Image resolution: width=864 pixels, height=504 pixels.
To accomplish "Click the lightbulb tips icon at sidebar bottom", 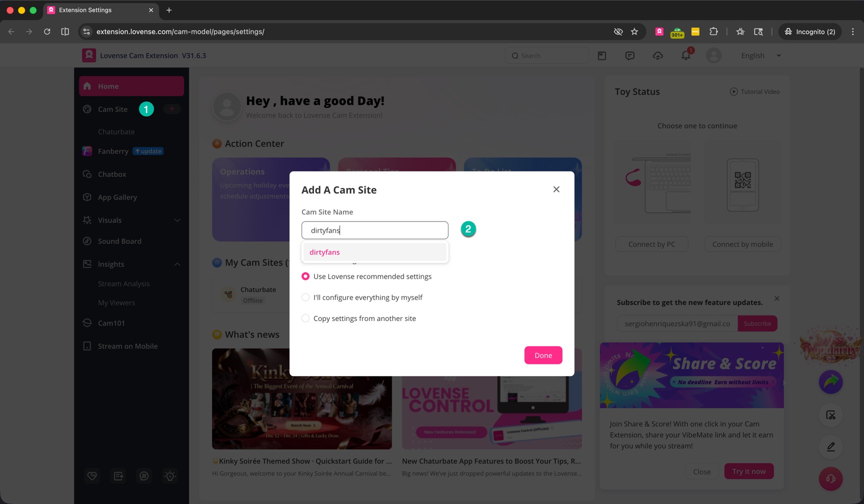I will click(170, 476).
